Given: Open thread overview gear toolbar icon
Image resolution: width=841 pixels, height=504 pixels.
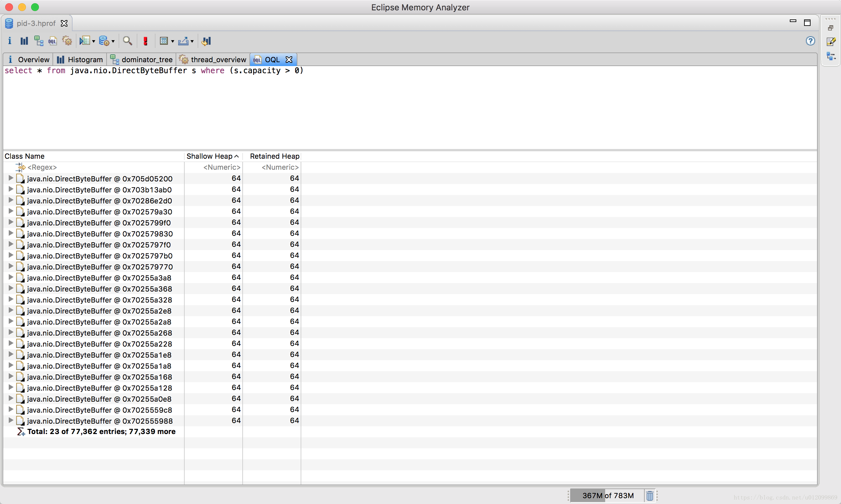Looking at the screenshot, I should point(67,41).
